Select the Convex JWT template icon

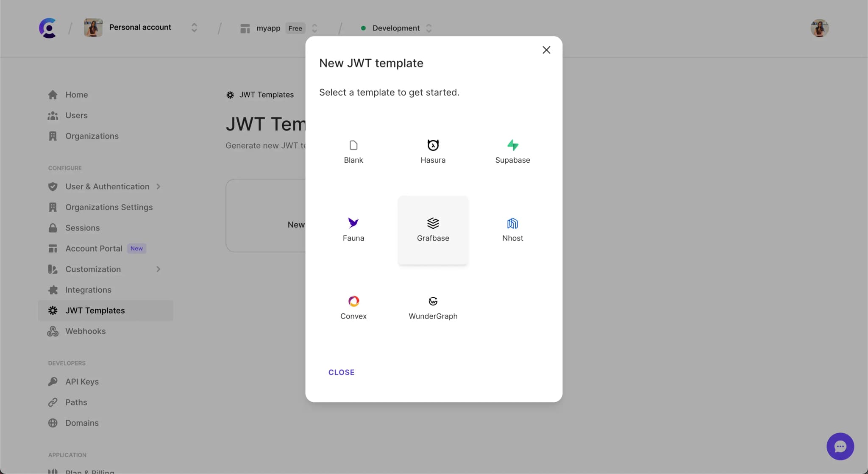(x=353, y=302)
